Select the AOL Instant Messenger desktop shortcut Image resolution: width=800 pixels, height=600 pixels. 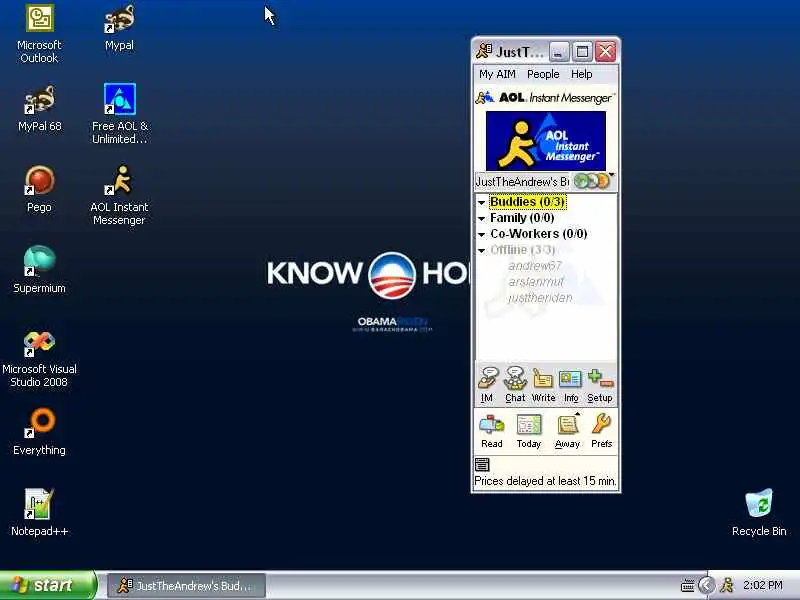(119, 195)
